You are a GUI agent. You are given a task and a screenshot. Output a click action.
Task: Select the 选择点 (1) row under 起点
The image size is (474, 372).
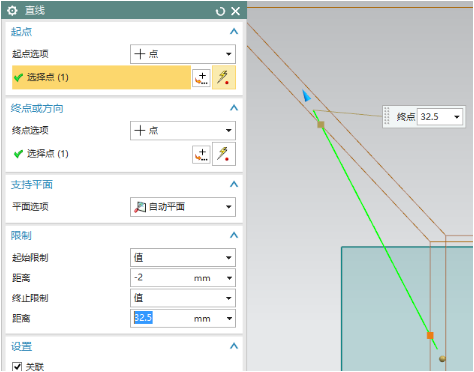point(101,77)
